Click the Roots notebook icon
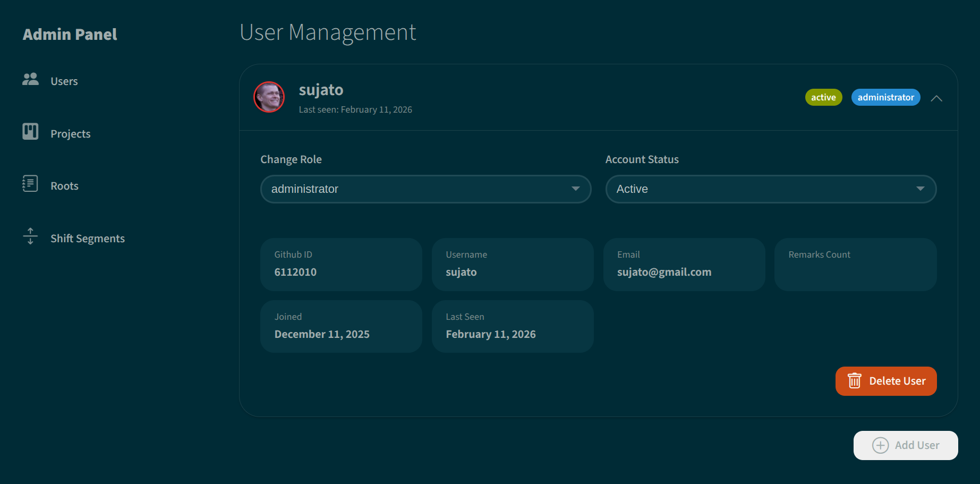The width and height of the screenshot is (980, 484). [x=30, y=184]
